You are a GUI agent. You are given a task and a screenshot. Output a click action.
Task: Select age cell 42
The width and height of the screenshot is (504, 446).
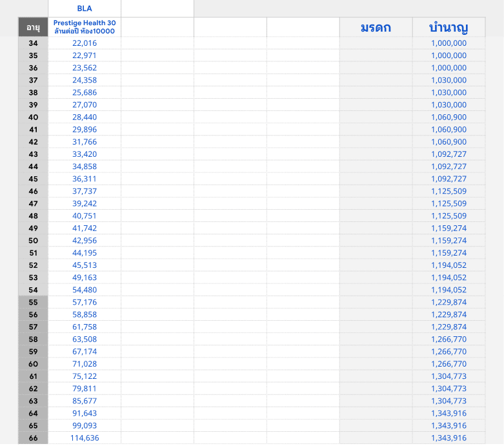33,142
